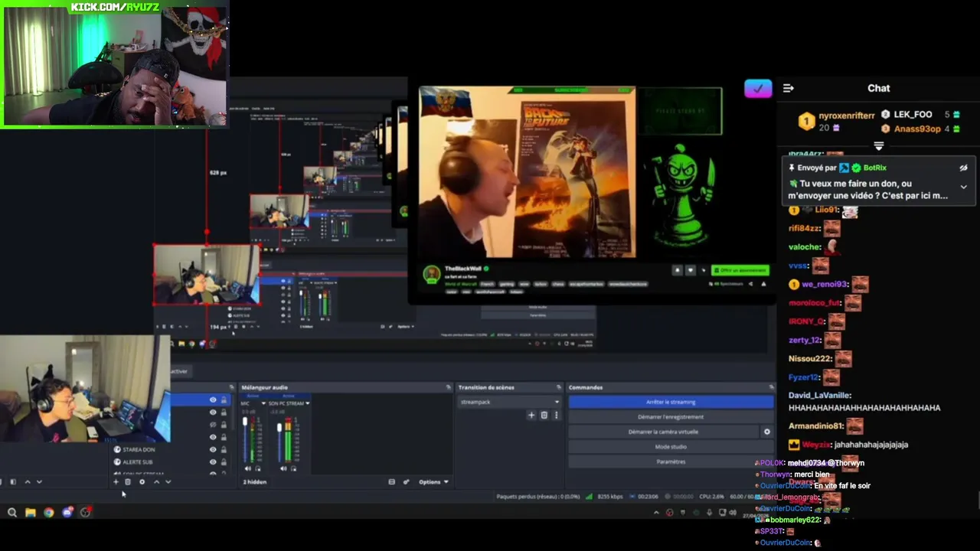Click TheBlackWall channel avatar

click(432, 275)
